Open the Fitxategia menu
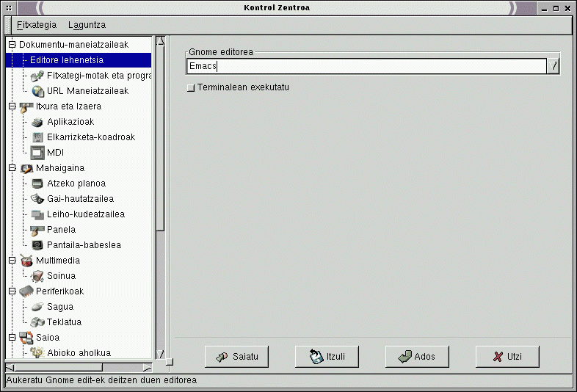This screenshot has width=577, height=392. (x=37, y=25)
